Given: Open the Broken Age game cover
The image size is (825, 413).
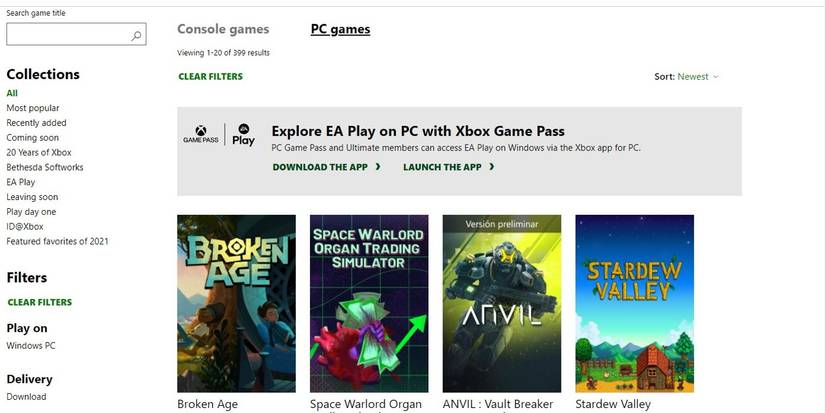Looking at the screenshot, I should point(236,303).
